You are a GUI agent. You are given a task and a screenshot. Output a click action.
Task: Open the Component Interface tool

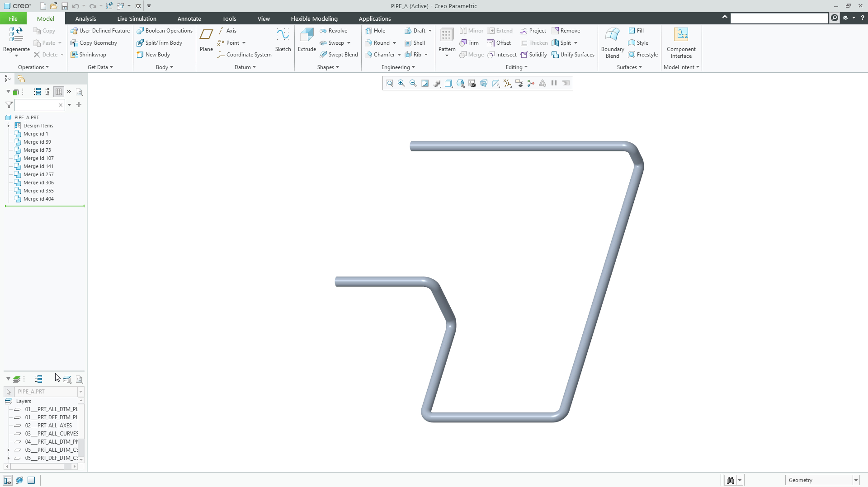point(681,43)
